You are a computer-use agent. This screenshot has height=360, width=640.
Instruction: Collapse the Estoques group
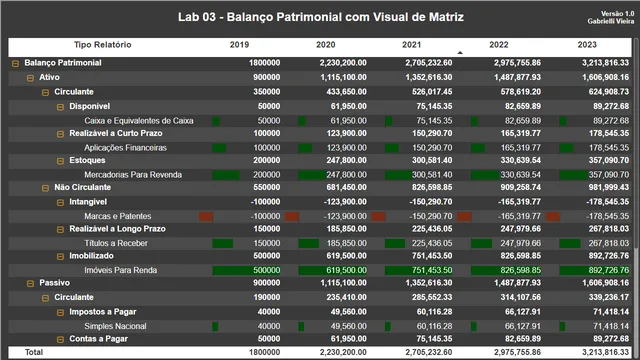tap(60, 161)
